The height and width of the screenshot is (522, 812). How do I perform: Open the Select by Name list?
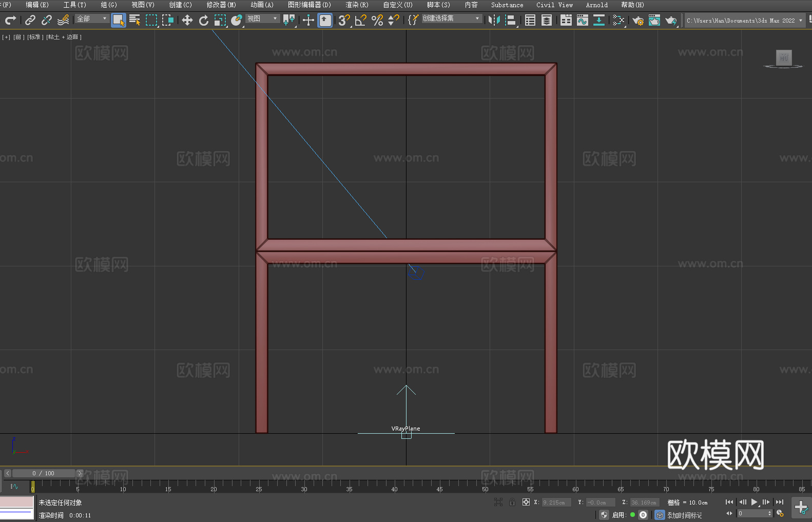coord(135,20)
